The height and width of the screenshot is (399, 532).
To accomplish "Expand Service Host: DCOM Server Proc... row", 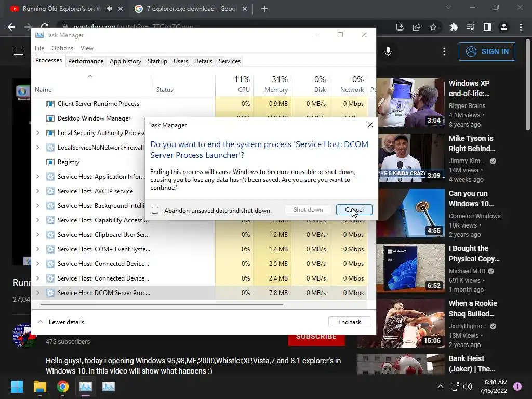I will click(37, 293).
